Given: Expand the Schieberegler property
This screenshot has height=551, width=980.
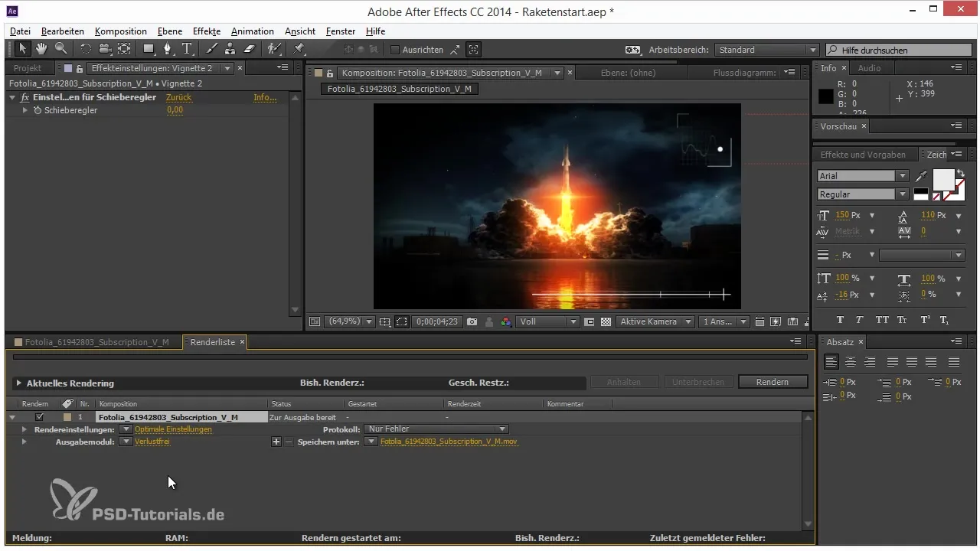Looking at the screenshot, I should 25,110.
